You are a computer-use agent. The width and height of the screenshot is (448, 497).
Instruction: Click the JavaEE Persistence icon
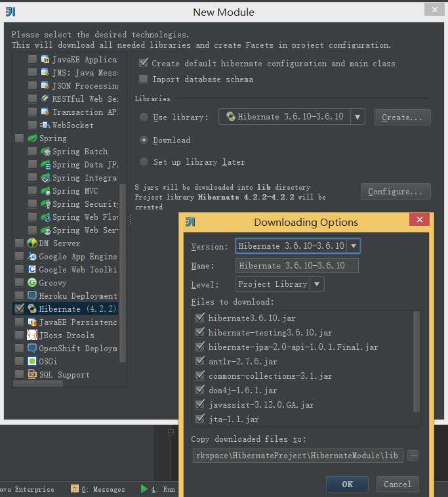click(32, 322)
